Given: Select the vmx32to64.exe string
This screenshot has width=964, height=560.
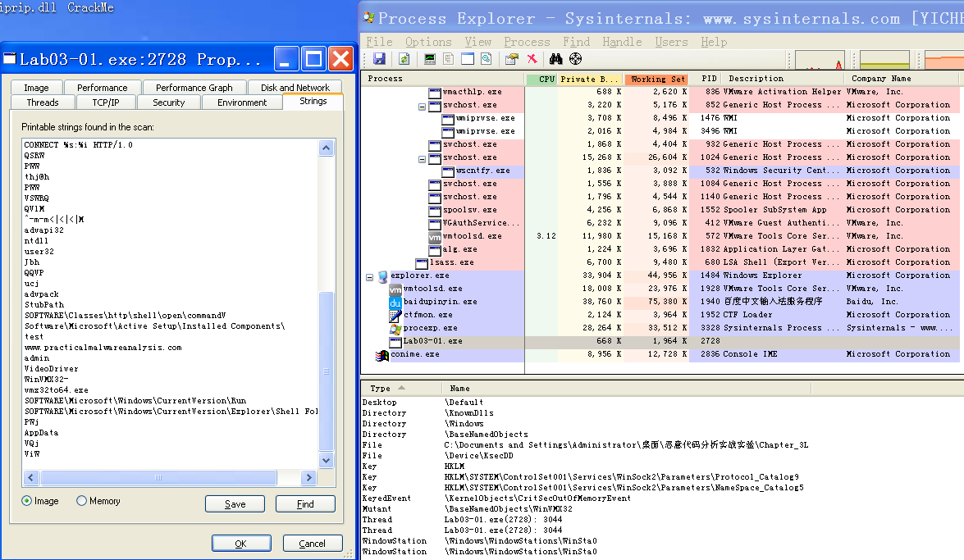Looking at the screenshot, I should point(57,390).
